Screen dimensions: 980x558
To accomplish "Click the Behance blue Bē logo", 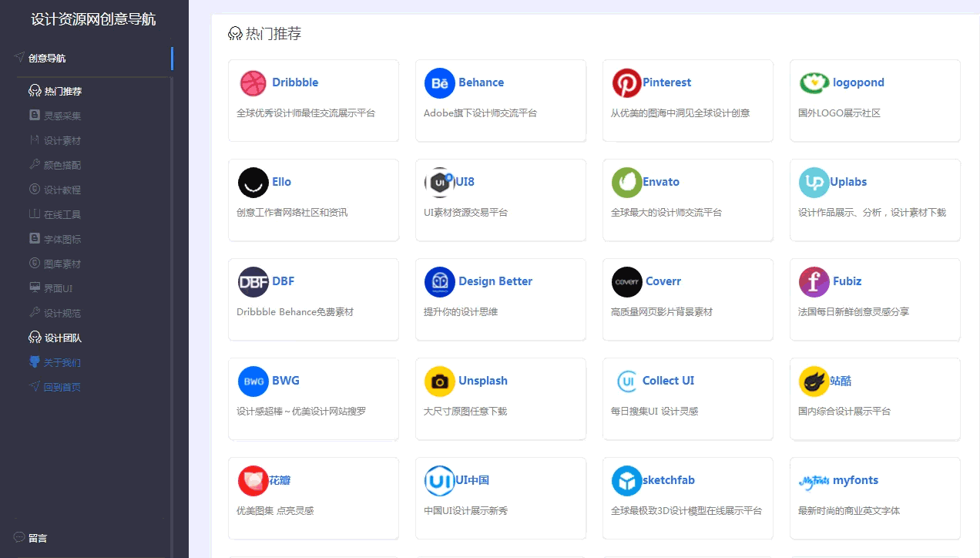I will point(440,83).
